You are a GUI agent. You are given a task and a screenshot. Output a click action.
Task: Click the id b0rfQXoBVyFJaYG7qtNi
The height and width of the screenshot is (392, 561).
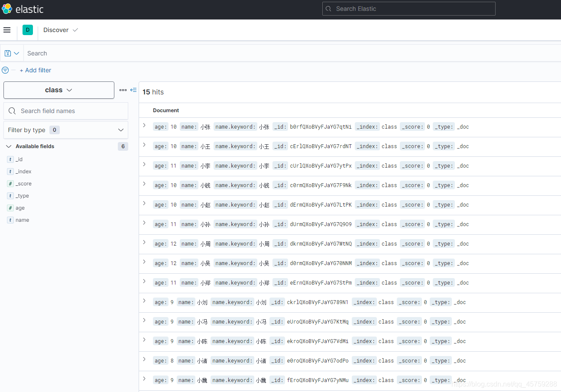click(321, 127)
